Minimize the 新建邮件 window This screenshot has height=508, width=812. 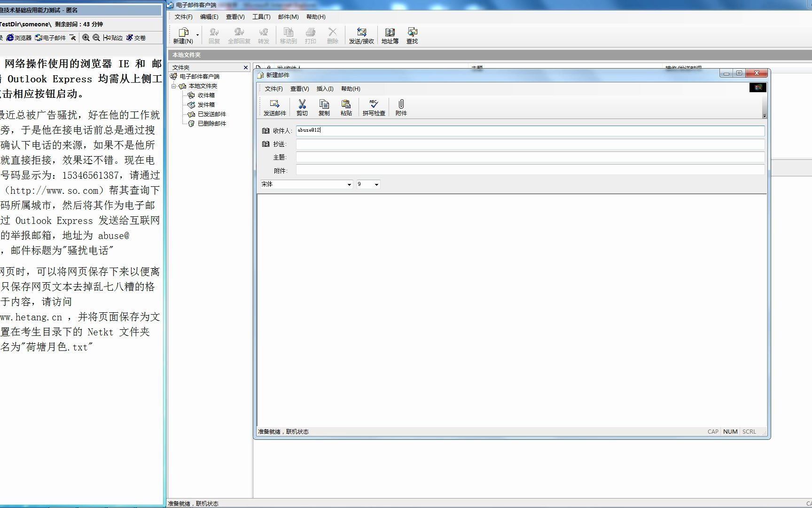point(726,73)
